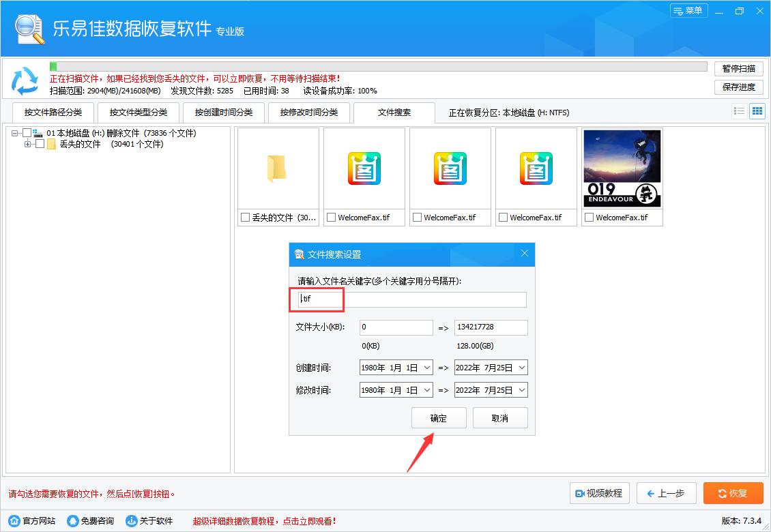Switch results to thumbnail grid view

coord(757,110)
